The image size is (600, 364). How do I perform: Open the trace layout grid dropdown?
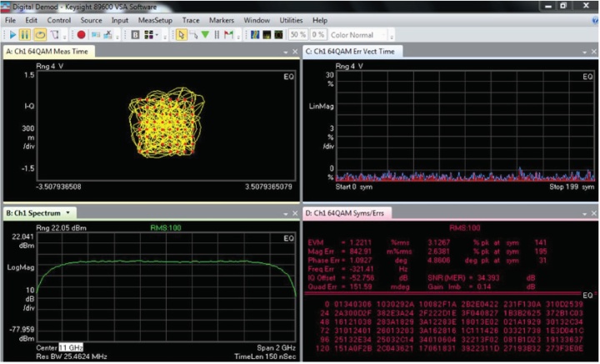coord(151,35)
